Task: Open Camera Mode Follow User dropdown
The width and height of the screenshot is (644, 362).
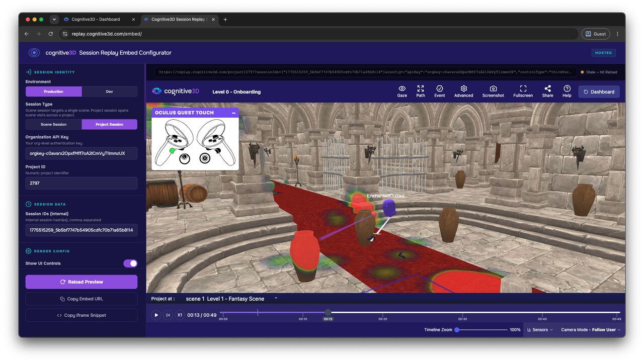Action: [x=591, y=330]
